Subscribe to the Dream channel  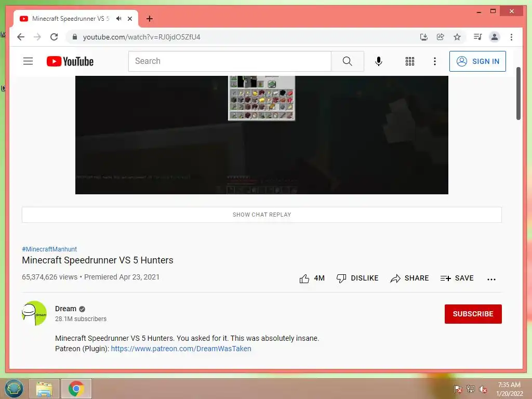tap(473, 314)
